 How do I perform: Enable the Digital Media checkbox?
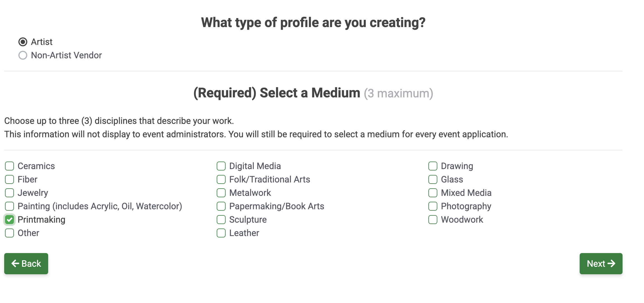pyautogui.click(x=221, y=166)
